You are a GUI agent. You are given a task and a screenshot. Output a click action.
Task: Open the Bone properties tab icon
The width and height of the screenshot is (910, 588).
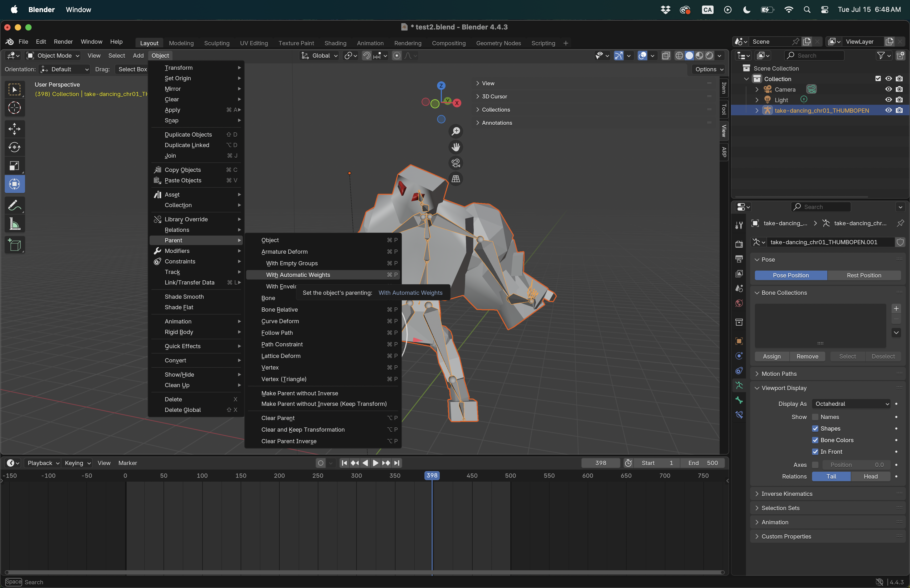coord(739,400)
